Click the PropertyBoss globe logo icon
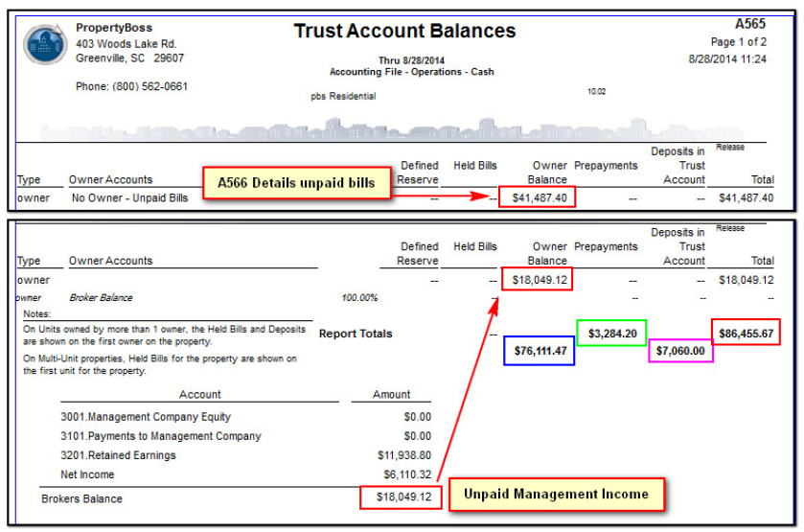 pyautogui.click(x=45, y=45)
